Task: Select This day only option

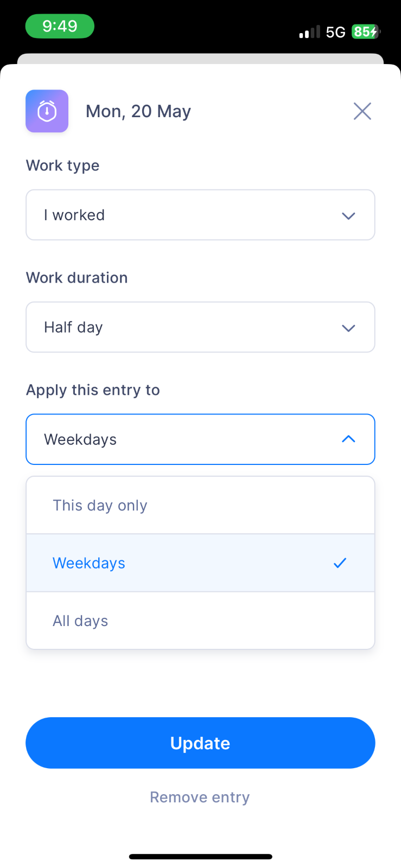Action: point(200,506)
